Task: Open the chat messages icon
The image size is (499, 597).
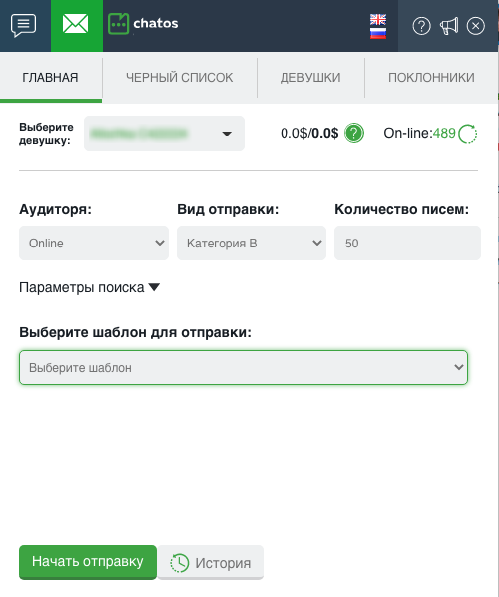Action: tap(24, 26)
